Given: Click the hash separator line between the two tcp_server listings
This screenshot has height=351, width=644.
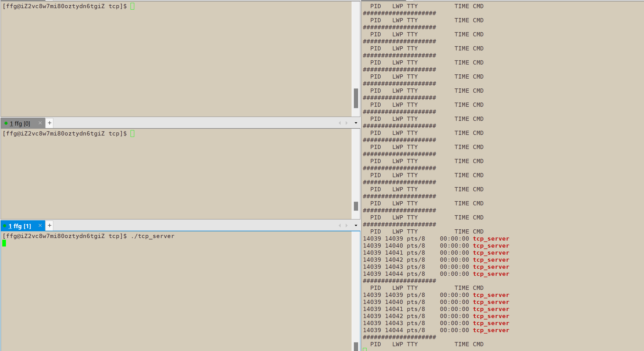Looking at the screenshot, I should pos(399,281).
